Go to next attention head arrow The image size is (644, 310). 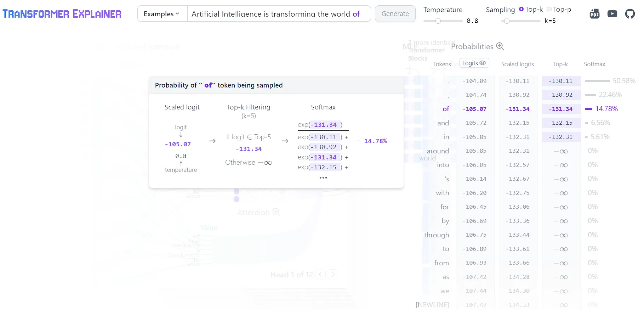333,274
